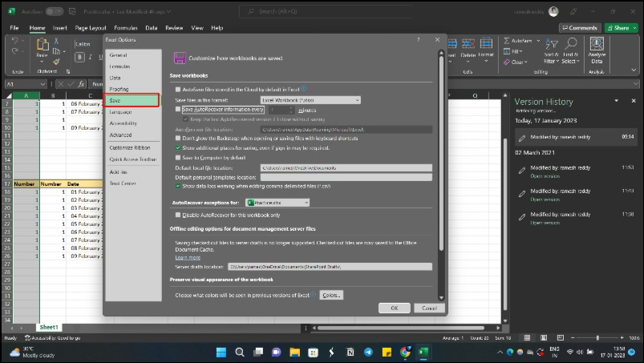Check Disable AutoRecover for this workbook only
644x363 pixels.
(x=178, y=215)
